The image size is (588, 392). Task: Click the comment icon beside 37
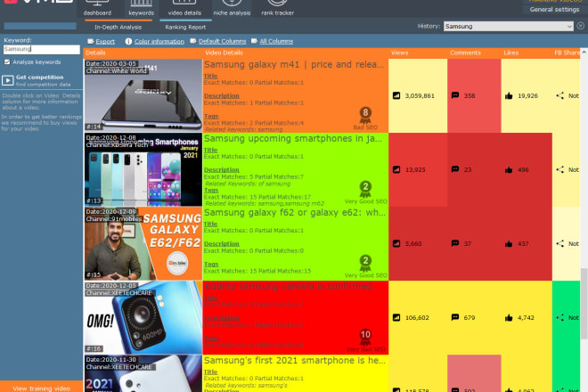click(455, 243)
